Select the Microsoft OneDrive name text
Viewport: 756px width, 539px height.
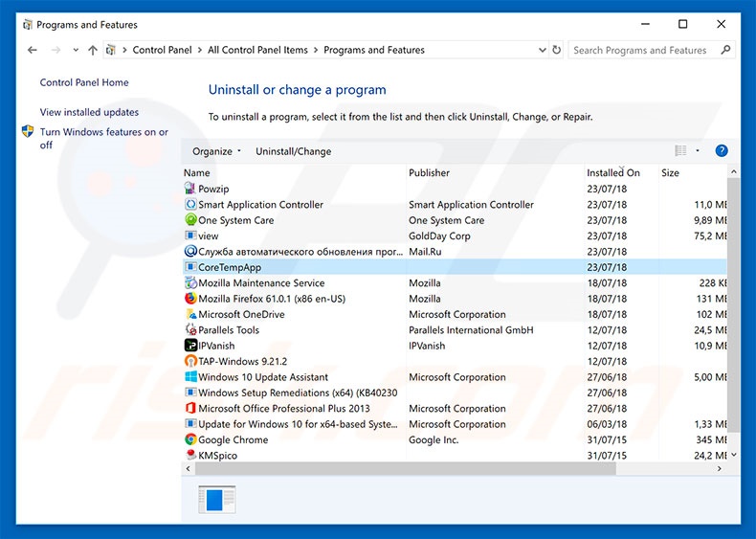[x=241, y=315]
